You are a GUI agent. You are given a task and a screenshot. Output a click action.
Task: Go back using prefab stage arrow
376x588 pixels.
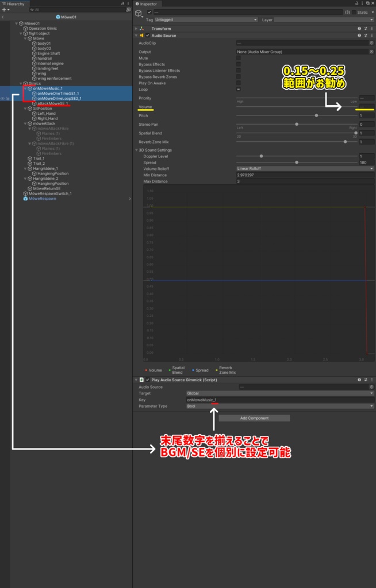(3, 17)
